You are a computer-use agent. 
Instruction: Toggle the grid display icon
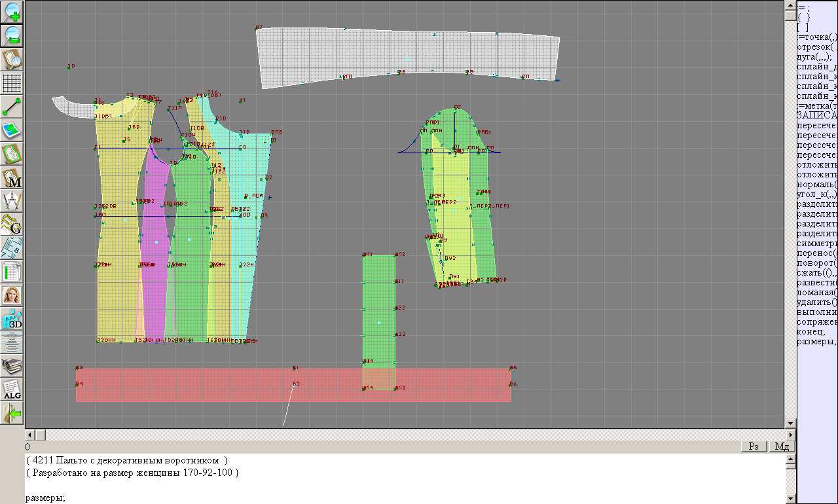pos(12,83)
